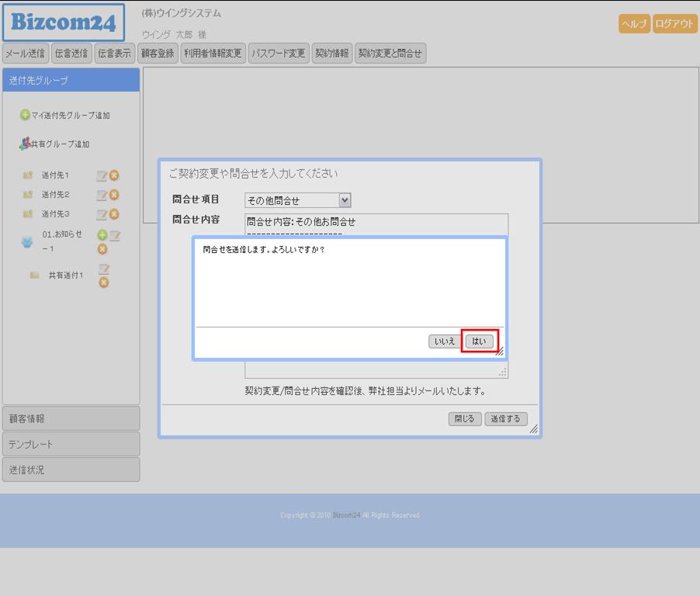Image resolution: width=700 pixels, height=596 pixels.
Task: Switch to the 契約情報 tab
Action: 331,54
